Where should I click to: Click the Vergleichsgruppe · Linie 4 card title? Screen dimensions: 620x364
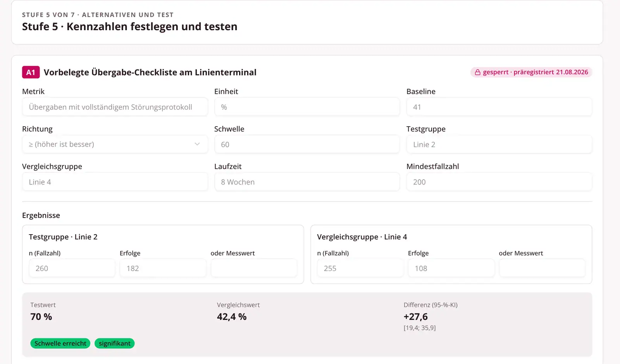pyautogui.click(x=362, y=237)
